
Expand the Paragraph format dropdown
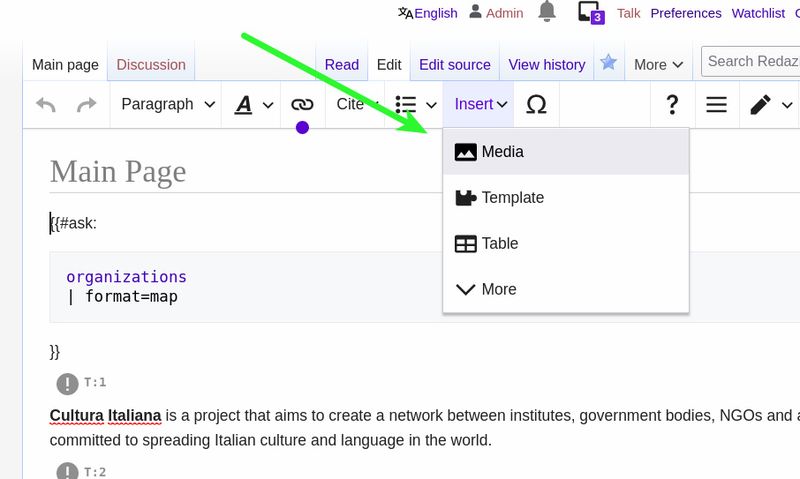pyautogui.click(x=167, y=105)
